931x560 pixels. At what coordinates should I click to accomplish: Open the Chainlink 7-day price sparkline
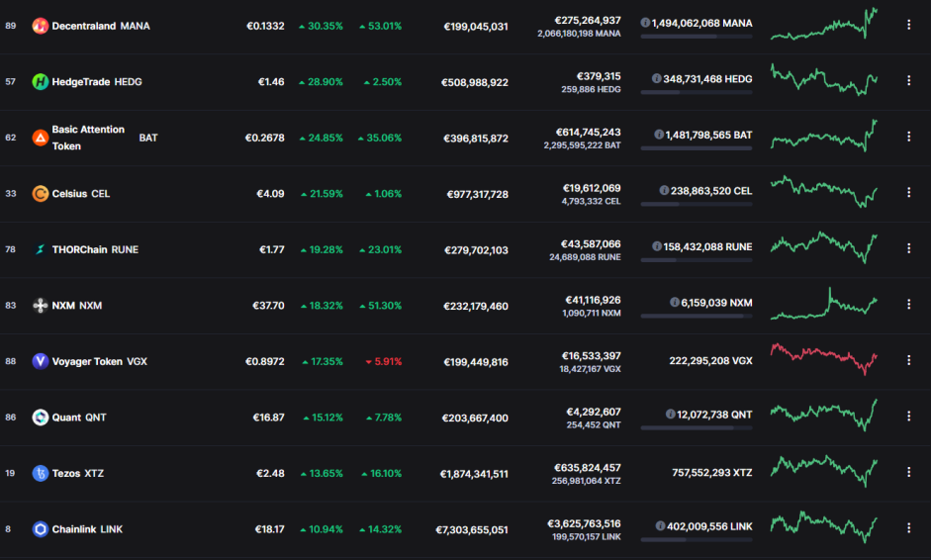pos(824,527)
